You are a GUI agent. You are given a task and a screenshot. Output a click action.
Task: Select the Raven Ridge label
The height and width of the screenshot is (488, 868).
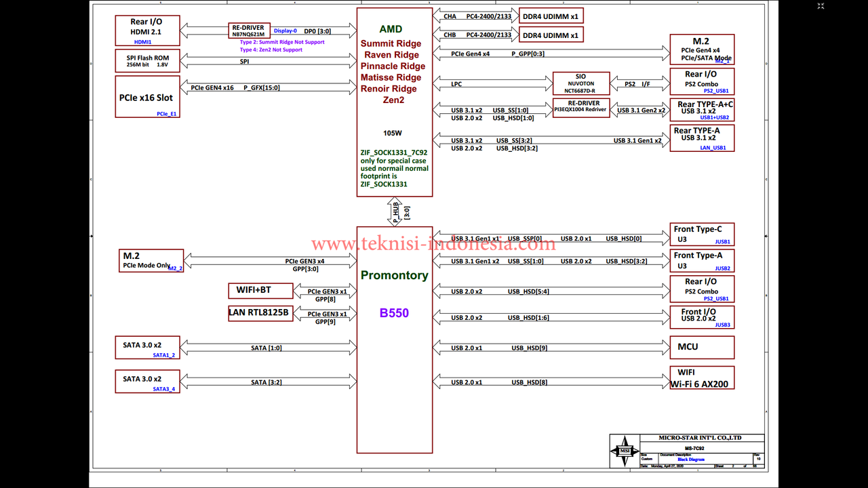391,55
